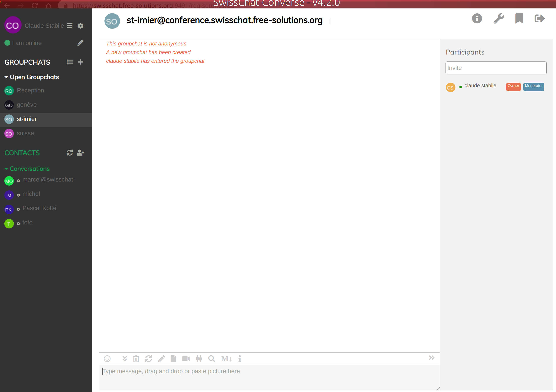Edit the online status with pencil icon

(x=80, y=43)
